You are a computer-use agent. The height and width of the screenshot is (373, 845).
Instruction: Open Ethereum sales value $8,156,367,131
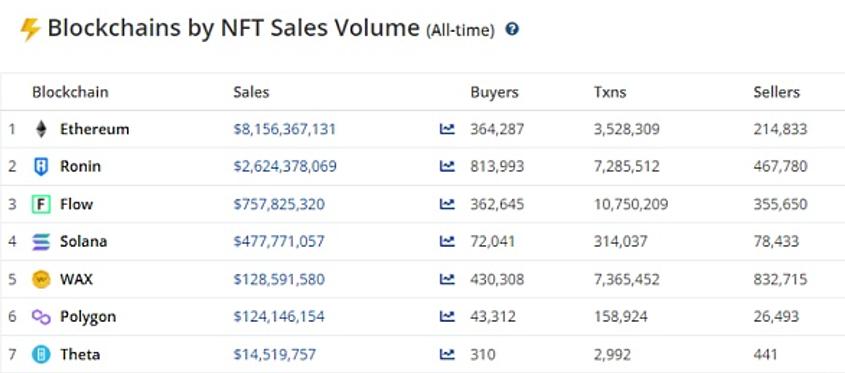(x=285, y=129)
